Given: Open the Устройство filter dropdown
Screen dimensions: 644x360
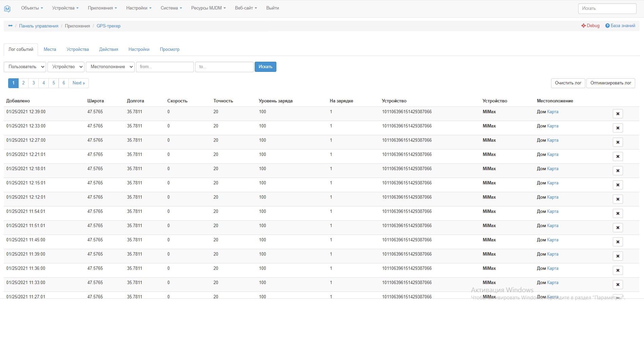Looking at the screenshot, I should tap(66, 67).
